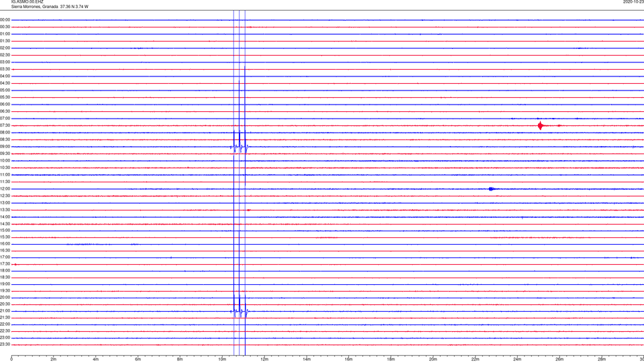Click on the 15:00 hour label
Viewport: 644px width, 362px height.
point(5,230)
